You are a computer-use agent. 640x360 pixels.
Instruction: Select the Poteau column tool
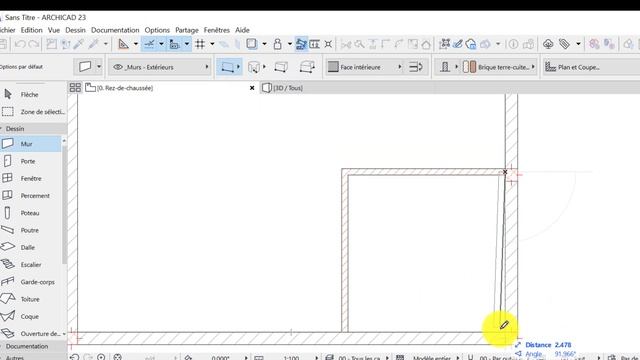pyautogui.click(x=31, y=213)
